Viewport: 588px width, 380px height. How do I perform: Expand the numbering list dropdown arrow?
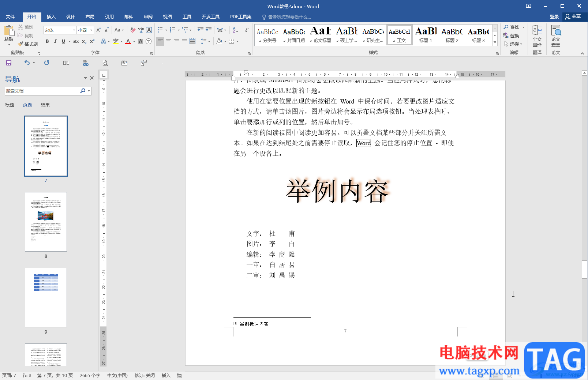click(179, 30)
